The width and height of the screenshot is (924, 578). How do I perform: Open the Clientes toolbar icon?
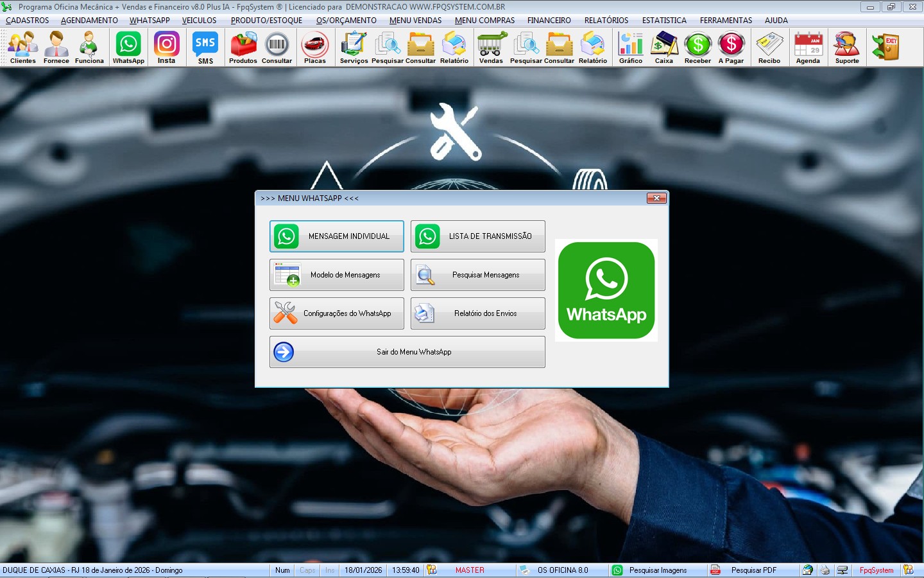(23, 48)
